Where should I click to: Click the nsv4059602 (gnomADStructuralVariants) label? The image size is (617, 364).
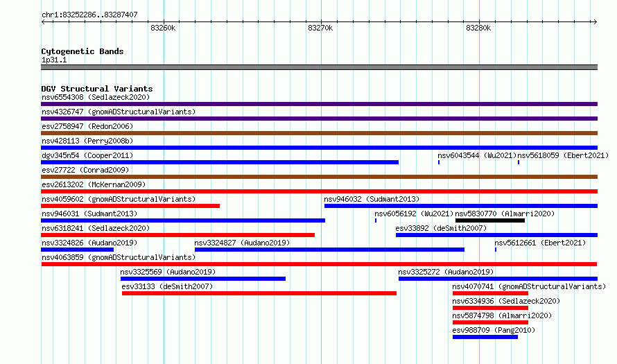click(119, 199)
